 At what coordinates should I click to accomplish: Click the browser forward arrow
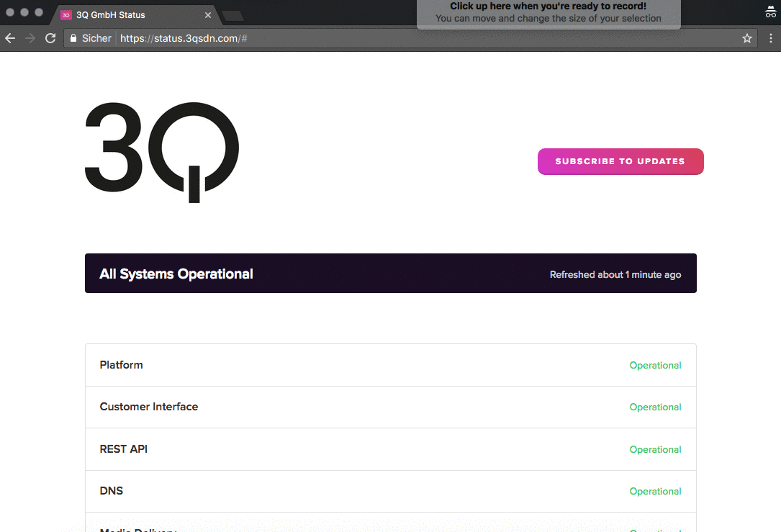pos(30,38)
